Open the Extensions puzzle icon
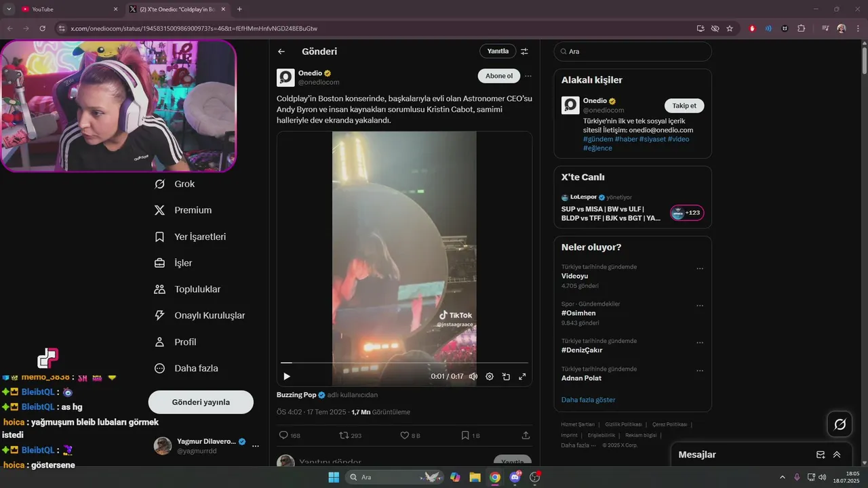 [802, 28]
